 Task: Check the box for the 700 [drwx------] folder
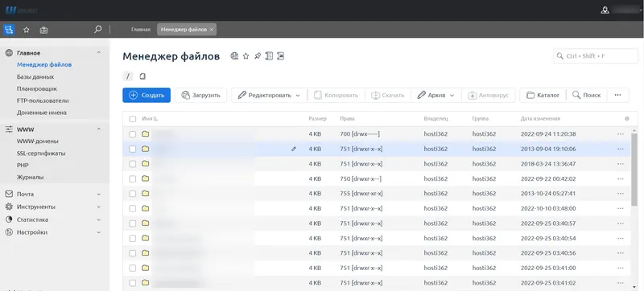coord(132,134)
